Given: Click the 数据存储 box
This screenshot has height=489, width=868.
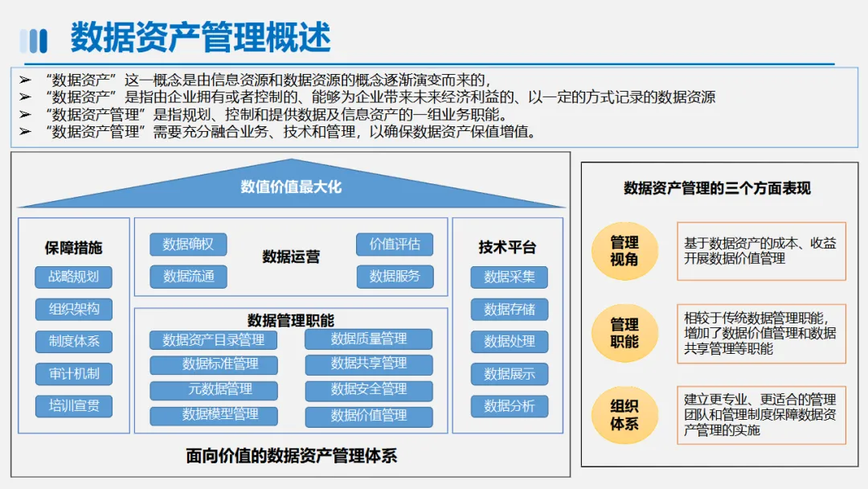Looking at the screenshot, I should (x=510, y=309).
